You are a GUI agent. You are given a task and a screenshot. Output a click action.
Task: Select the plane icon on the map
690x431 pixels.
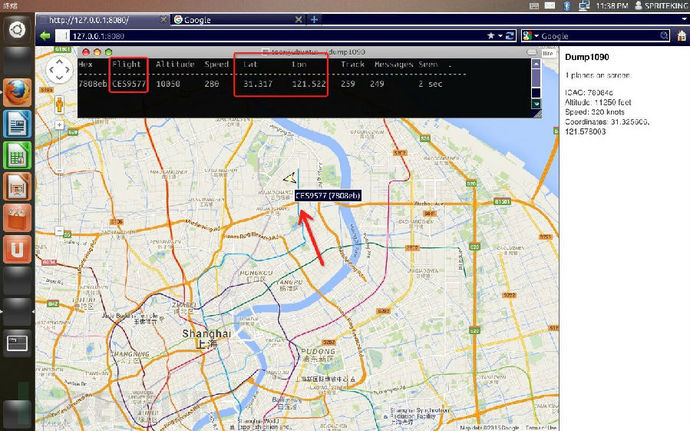tap(290, 178)
